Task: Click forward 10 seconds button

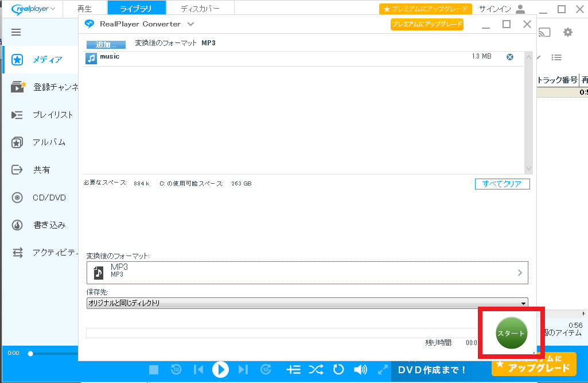Action: (266, 369)
